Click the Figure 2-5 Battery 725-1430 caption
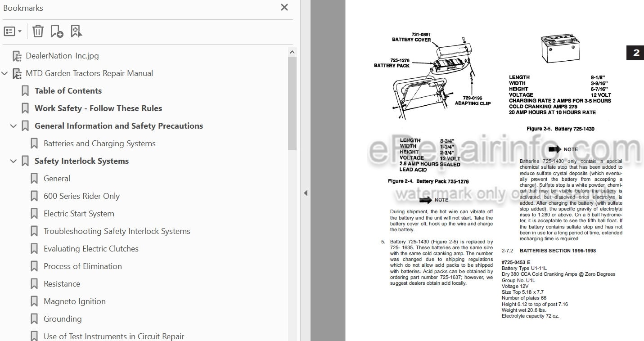644x341 pixels. pos(560,129)
